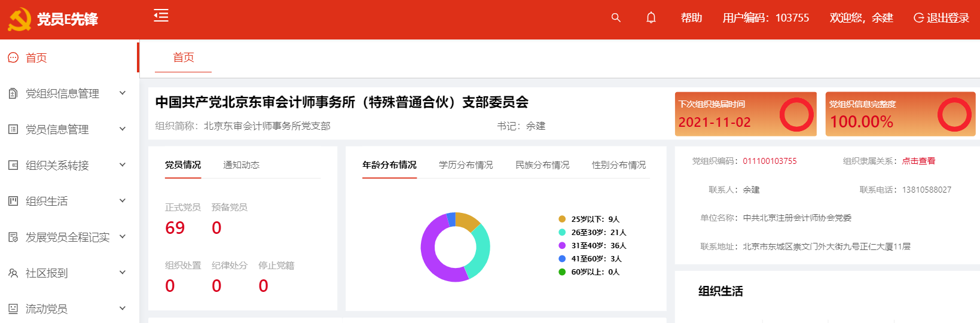Click the 发展党员全程纪实 sidebar icon
Viewport: 980px width, 323px height.
(13, 237)
